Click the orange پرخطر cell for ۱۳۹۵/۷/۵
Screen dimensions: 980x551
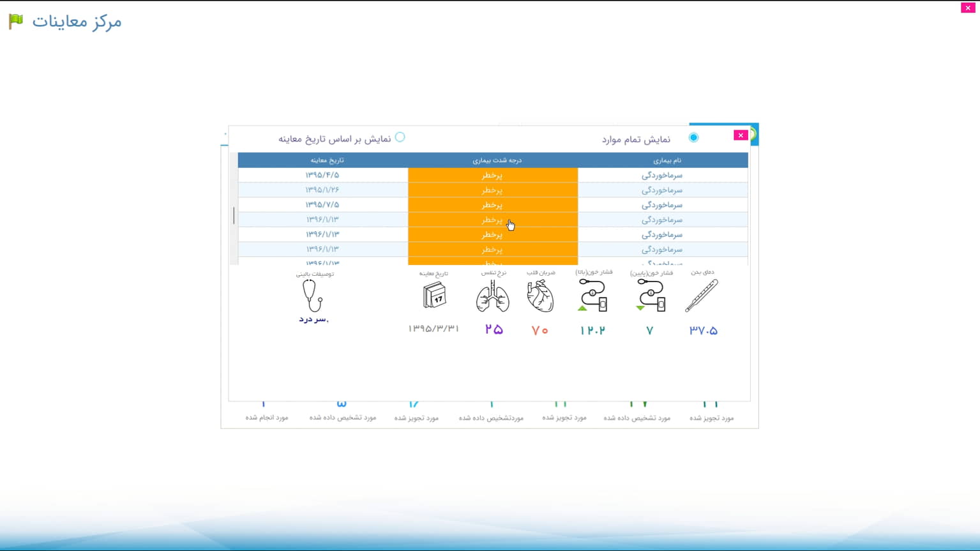click(492, 205)
